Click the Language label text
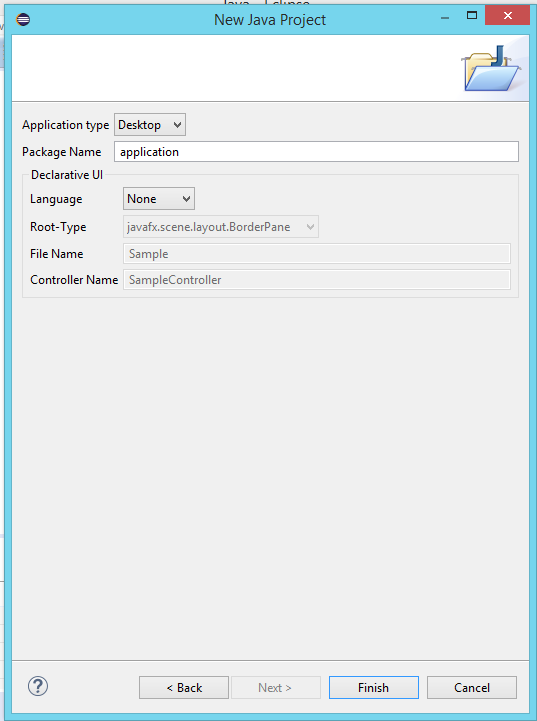 [x=56, y=199]
